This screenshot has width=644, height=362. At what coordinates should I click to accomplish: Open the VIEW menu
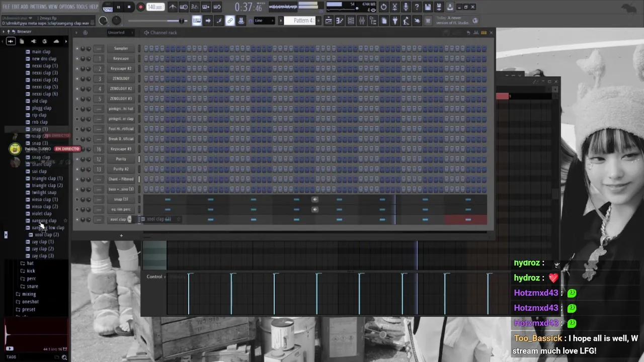tap(53, 7)
